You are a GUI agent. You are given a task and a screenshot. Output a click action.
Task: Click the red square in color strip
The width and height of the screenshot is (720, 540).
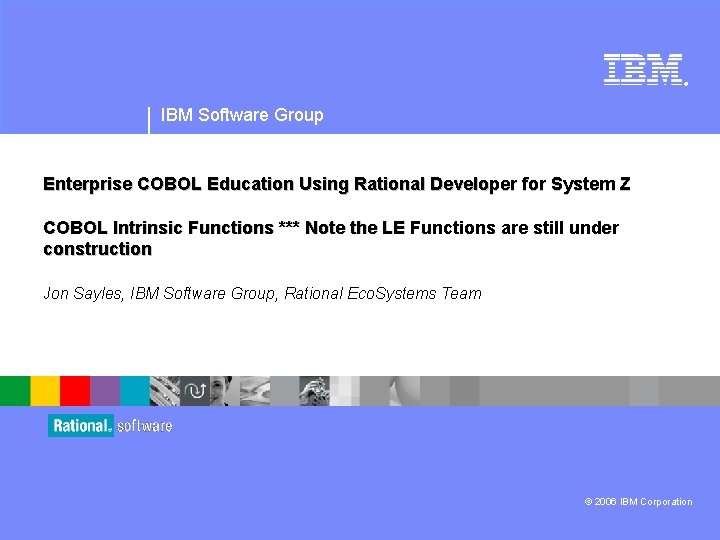click(x=75, y=391)
